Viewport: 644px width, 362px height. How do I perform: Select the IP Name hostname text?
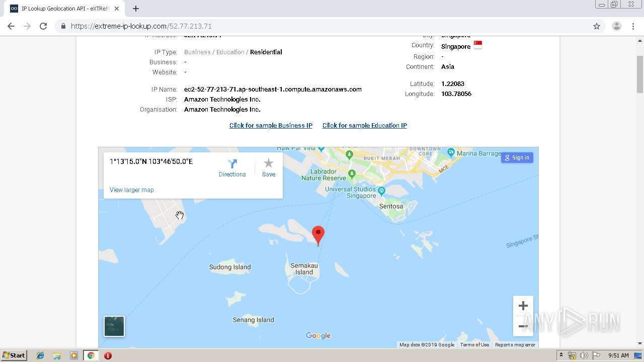click(x=273, y=89)
